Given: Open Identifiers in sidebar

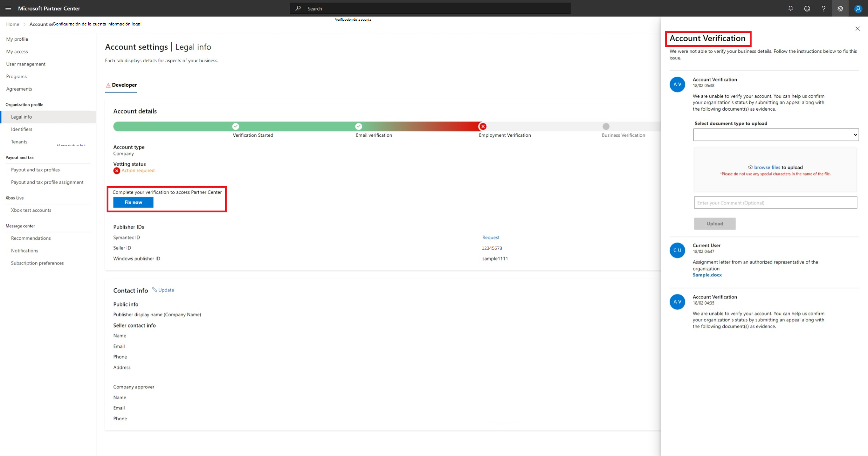Looking at the screenshot, I should click(x=21, y=129).
